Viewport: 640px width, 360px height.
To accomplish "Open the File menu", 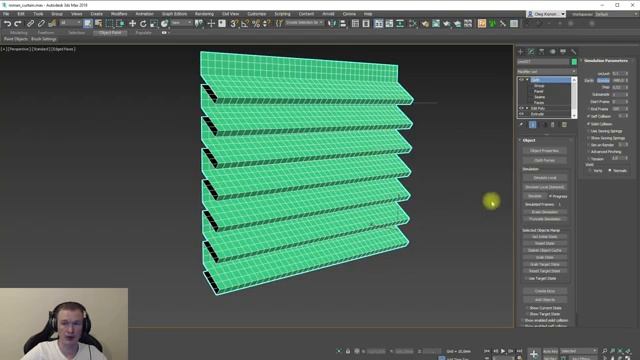I will click(6, 14).
